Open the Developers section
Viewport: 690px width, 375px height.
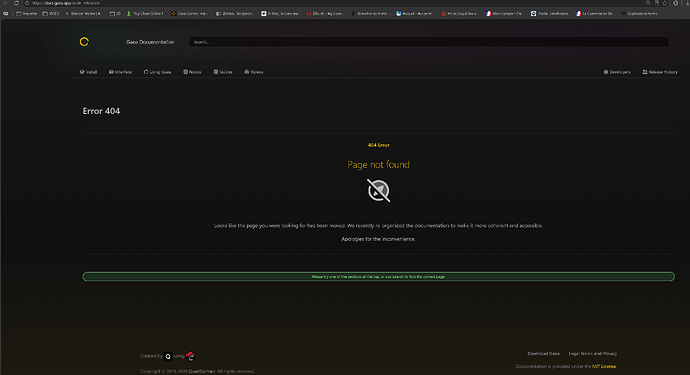[617, 72]
